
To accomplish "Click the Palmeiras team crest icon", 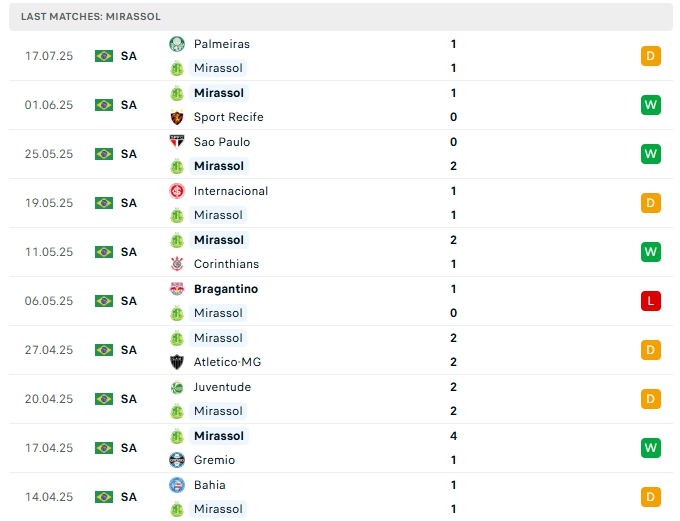I will (177, 44).
